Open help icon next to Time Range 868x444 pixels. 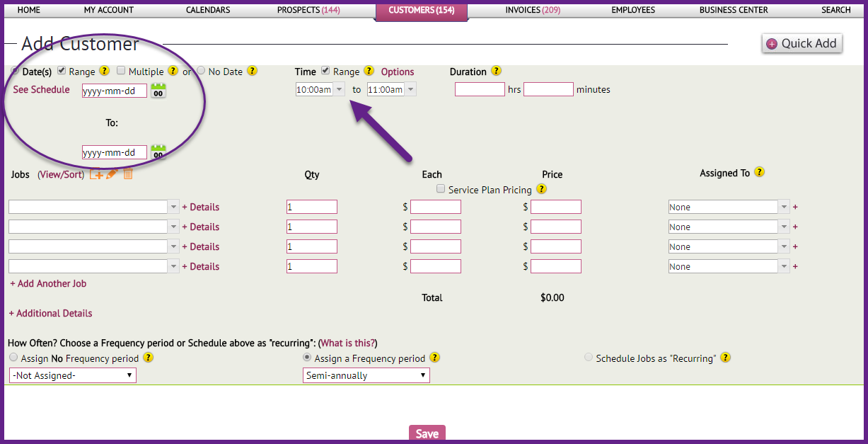369,71
